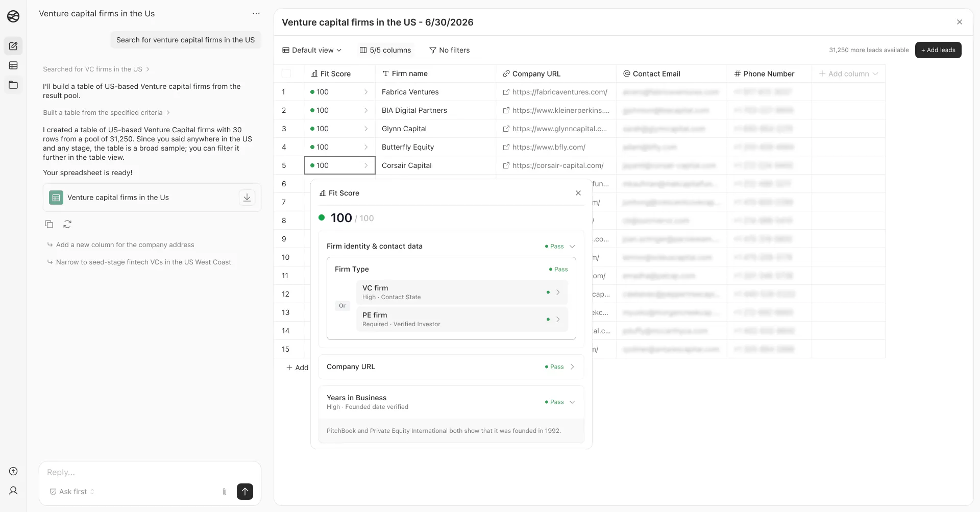Collapse the Years in Business section

572,402
